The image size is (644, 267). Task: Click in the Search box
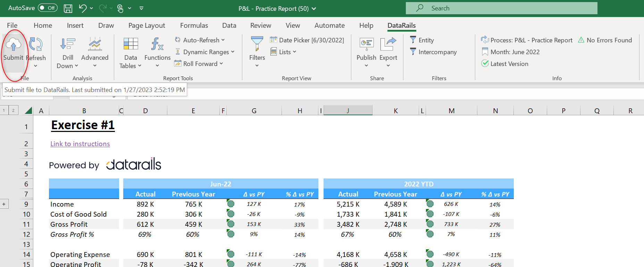[502, 8]
